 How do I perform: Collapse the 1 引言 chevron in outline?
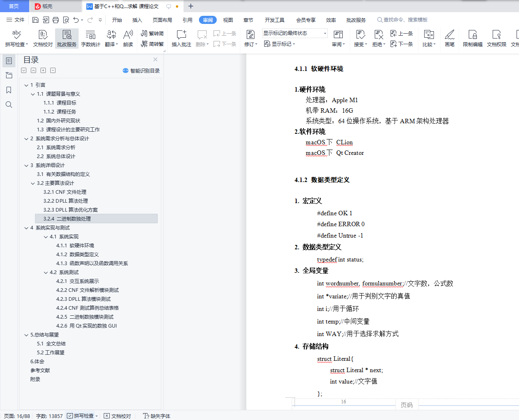pos(26,85)
